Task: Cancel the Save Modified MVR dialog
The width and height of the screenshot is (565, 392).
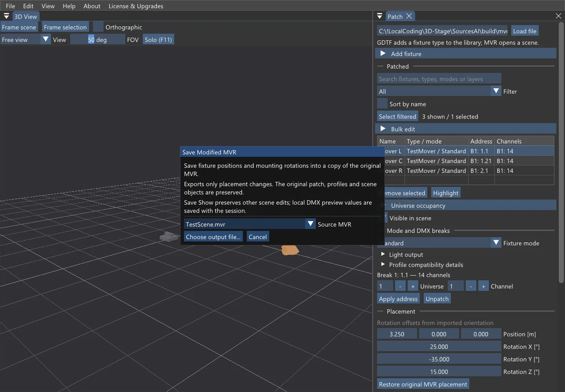Action: [258, 237]
